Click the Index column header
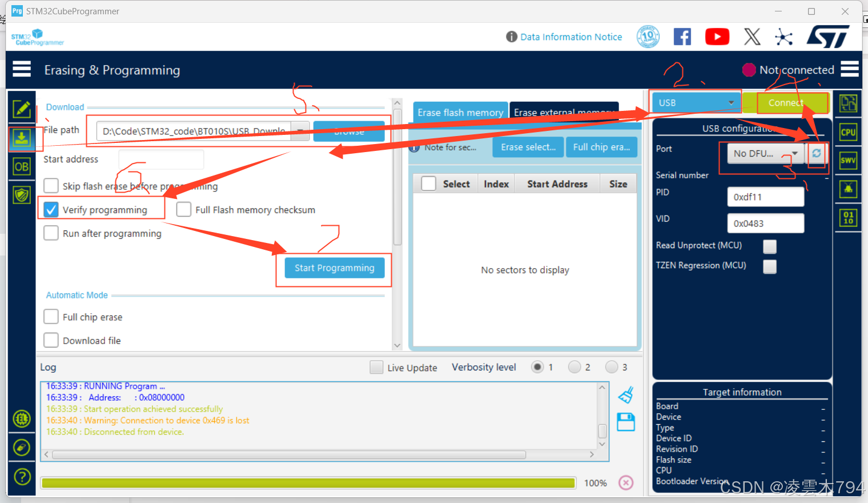 click(496, 183)
